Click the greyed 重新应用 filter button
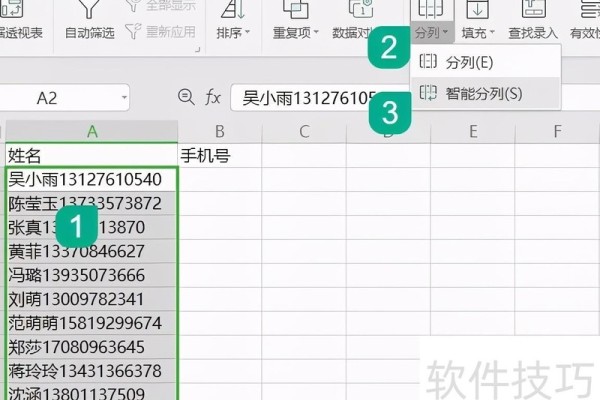The width and height of the screenshot is (600, 400). (x=161, y=31)
